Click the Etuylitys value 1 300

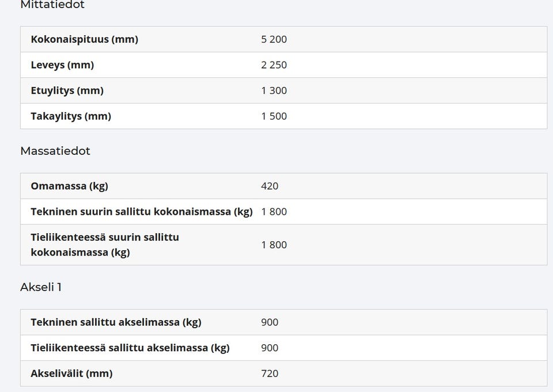[274, 90]
